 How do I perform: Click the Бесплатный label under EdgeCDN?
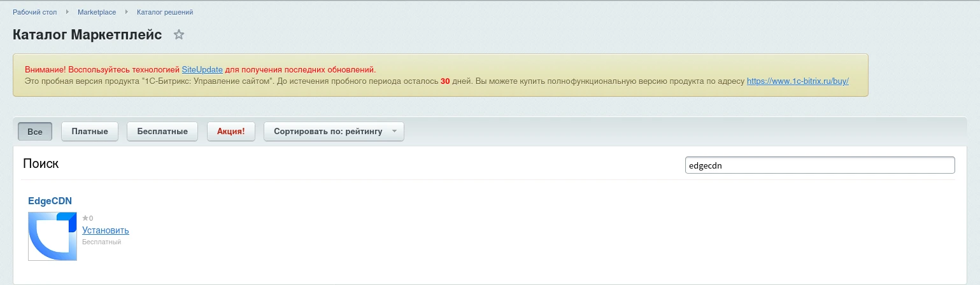[x=101, y=242]
